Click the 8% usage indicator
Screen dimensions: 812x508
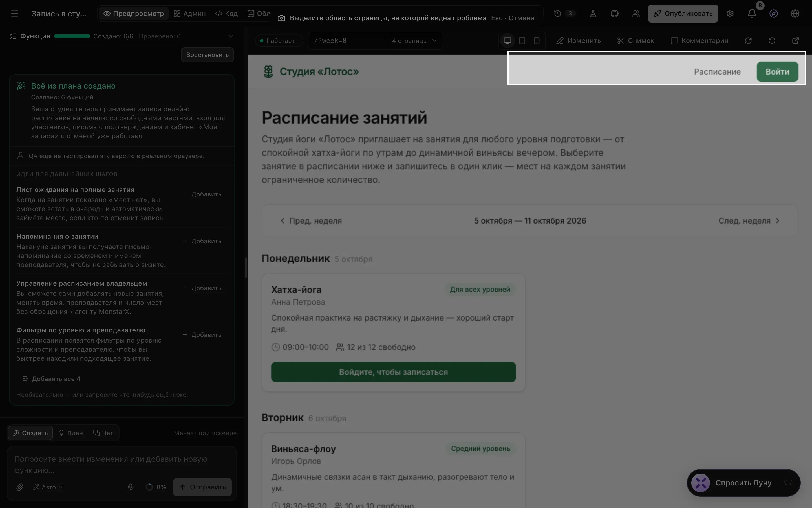[156, 487]
